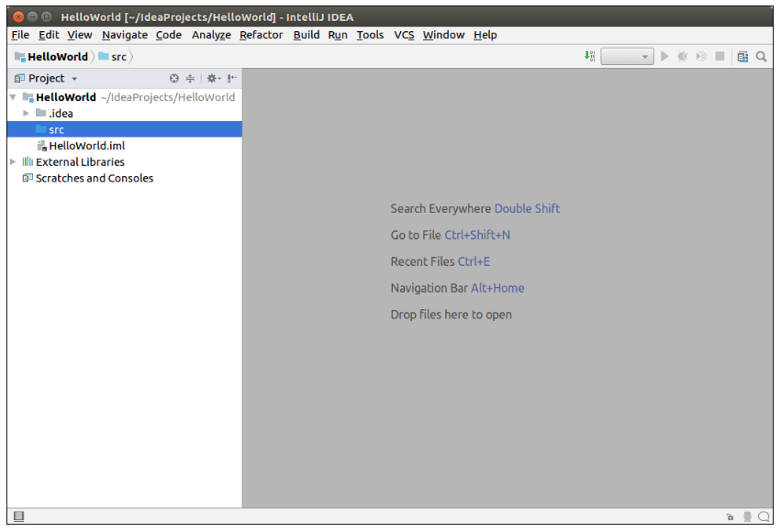Screen dimensions: 781x532
Task: Expand the External Libraries node
Action: [14, 161]
